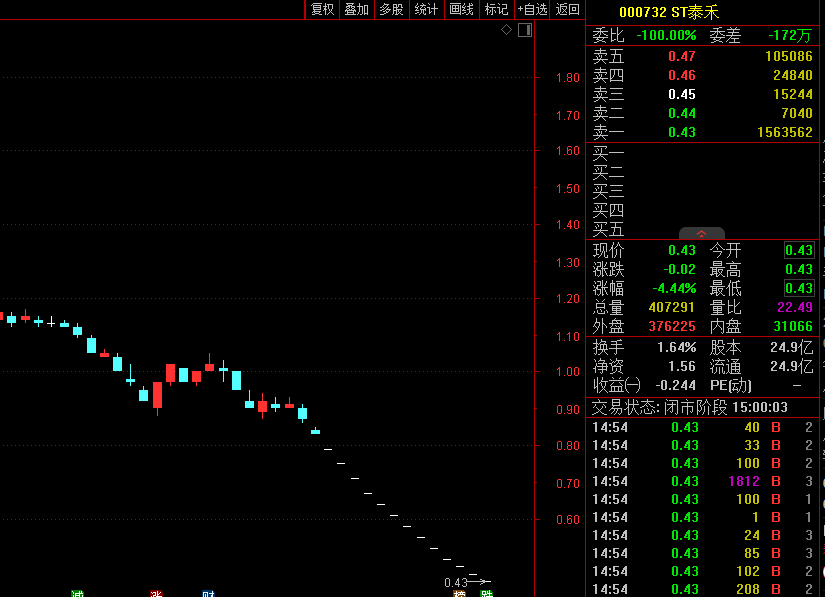825x597 pixels.
Task: Click the 净资 value 1.56
Action: click(x=681, y=366)
